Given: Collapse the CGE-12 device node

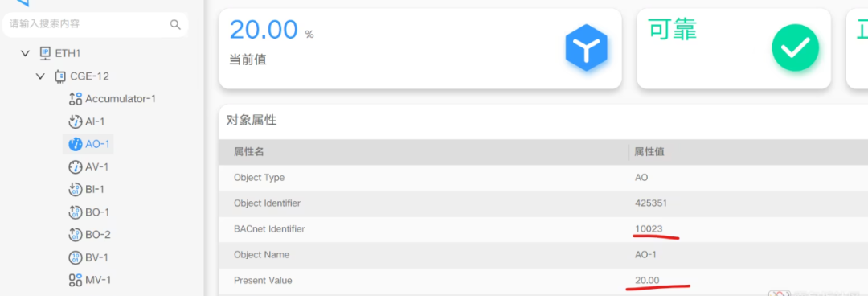Looking at the screenshot, I should [40, 76].
